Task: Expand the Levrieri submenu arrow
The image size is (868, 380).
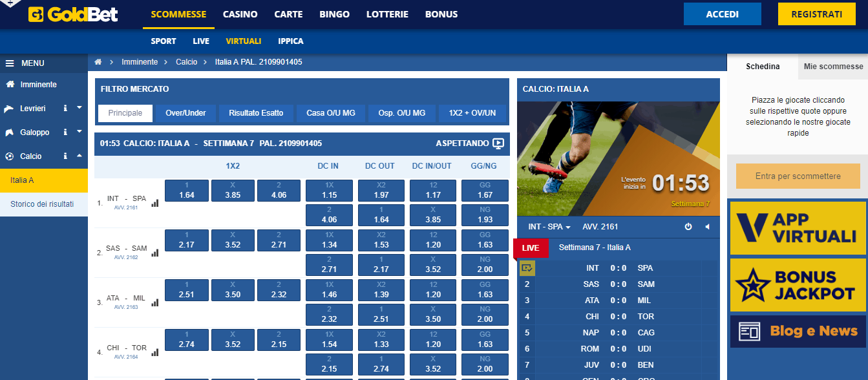Action: pyautogui.click(x=79, y=108)
